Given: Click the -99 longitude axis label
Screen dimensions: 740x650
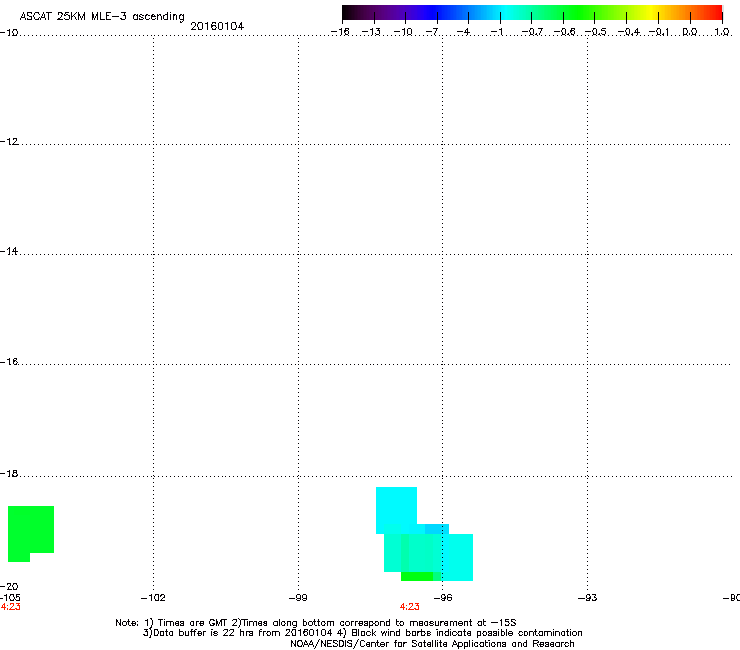Looking at the screenshot, I should (298, 598).
